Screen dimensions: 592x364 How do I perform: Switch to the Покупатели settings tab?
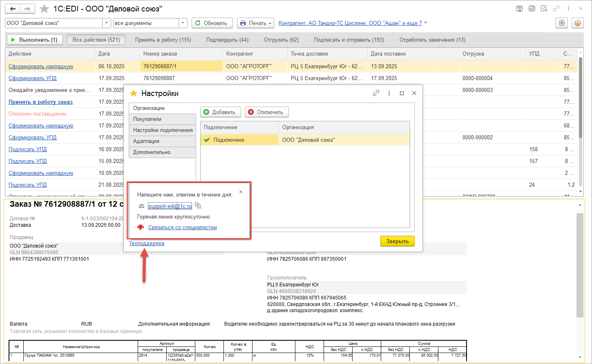tap(162, 119)
